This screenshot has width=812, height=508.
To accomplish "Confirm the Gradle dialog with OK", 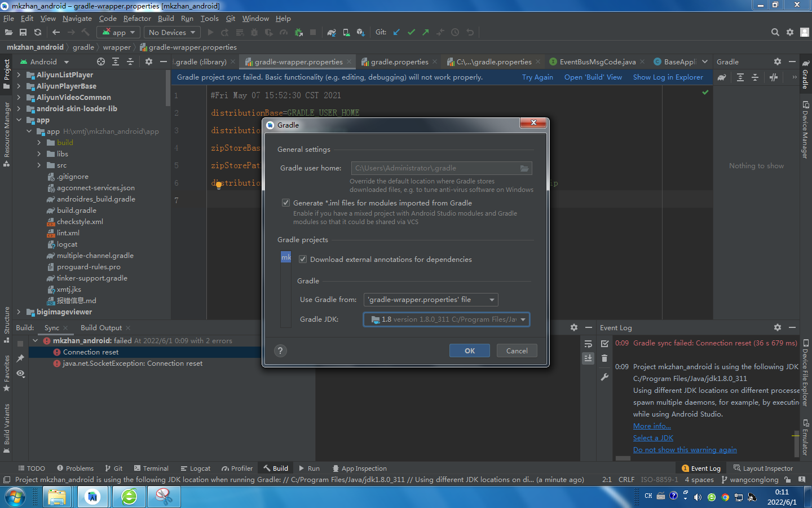I will tap(470, 351).
